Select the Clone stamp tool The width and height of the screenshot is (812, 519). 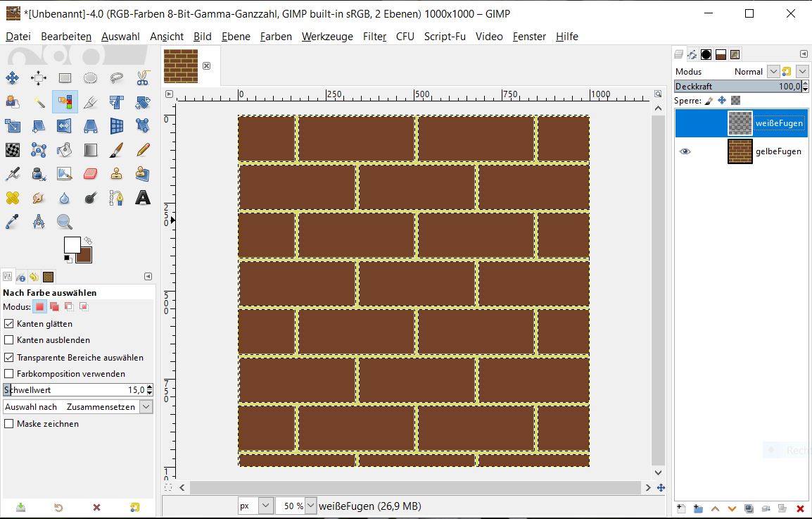[x=117, y=174]
